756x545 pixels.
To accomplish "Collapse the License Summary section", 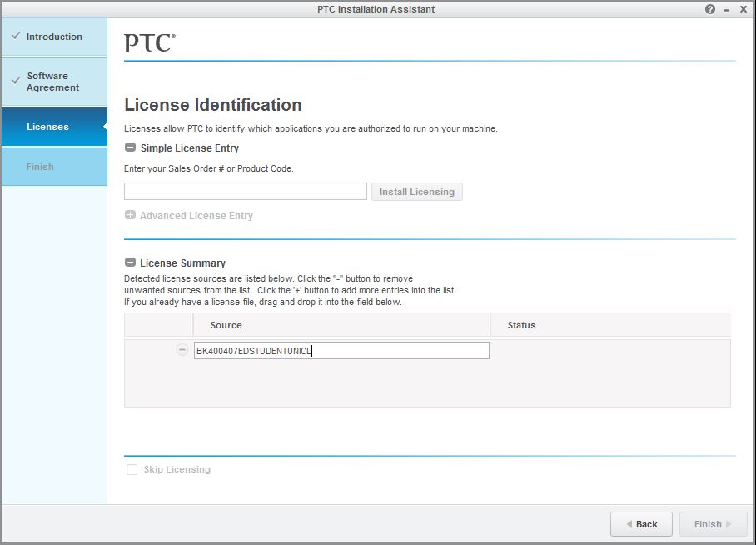I will (130, 262).
